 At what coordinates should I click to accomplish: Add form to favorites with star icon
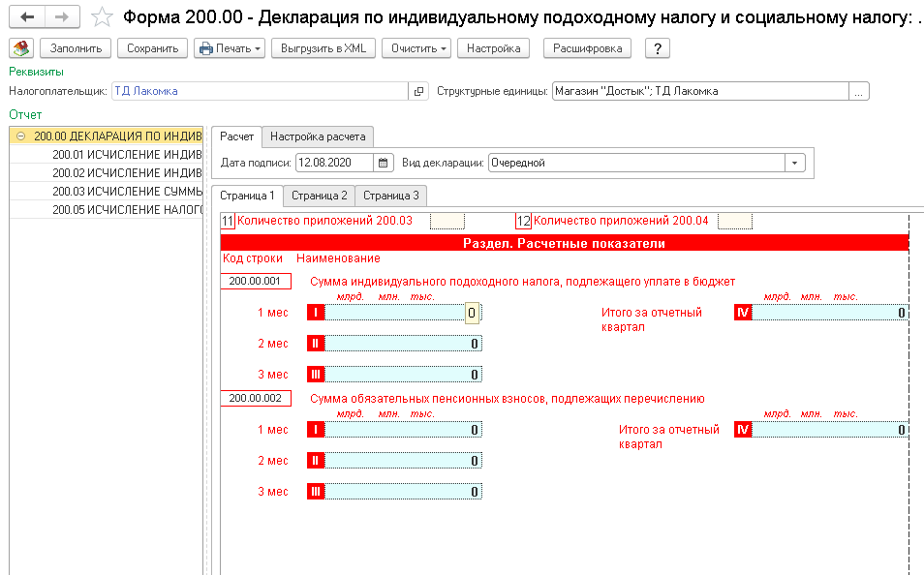pyautogui.click(x=102, y=17)
